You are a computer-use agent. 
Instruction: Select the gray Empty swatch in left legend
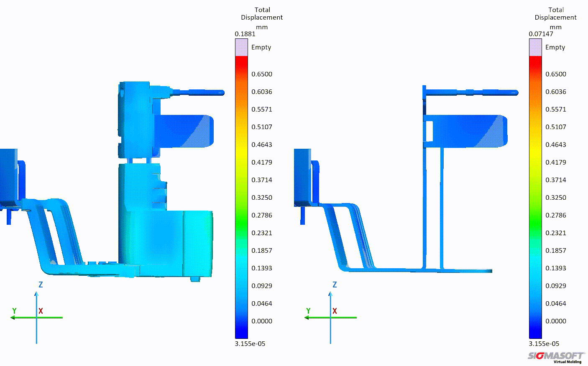coord(241,48)
